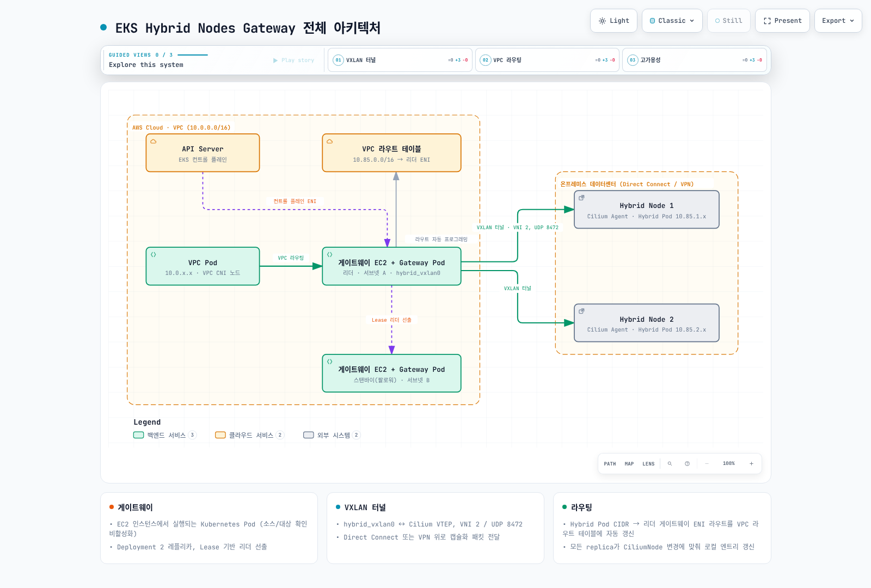
Task: Open the Classic style dropdown
Action: 672,21
